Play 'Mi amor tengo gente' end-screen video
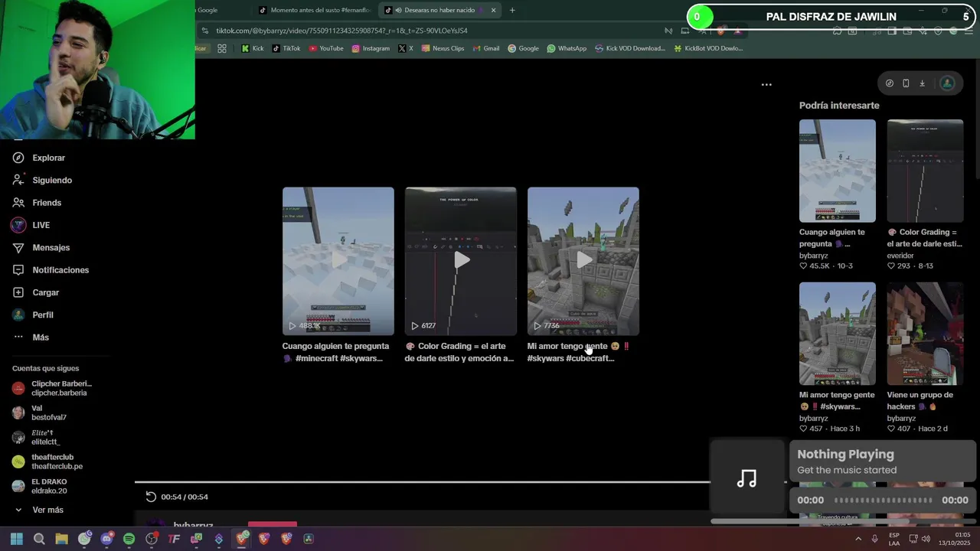Viewport: 980px width, 551px height. [x=583, y=261]
